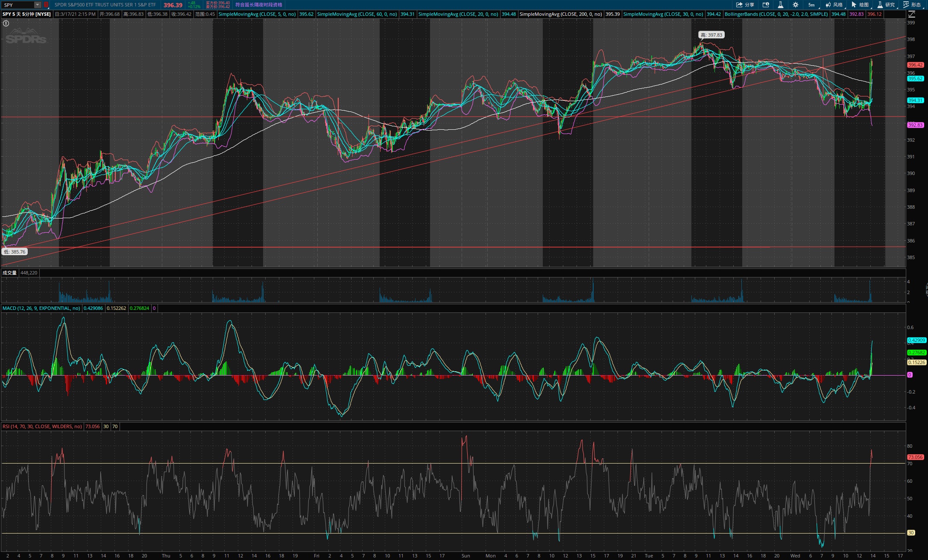This screenshot has width=928, height=560.
Task: Click the 0.15226 MACD axis tag
Action: [916, 362]
